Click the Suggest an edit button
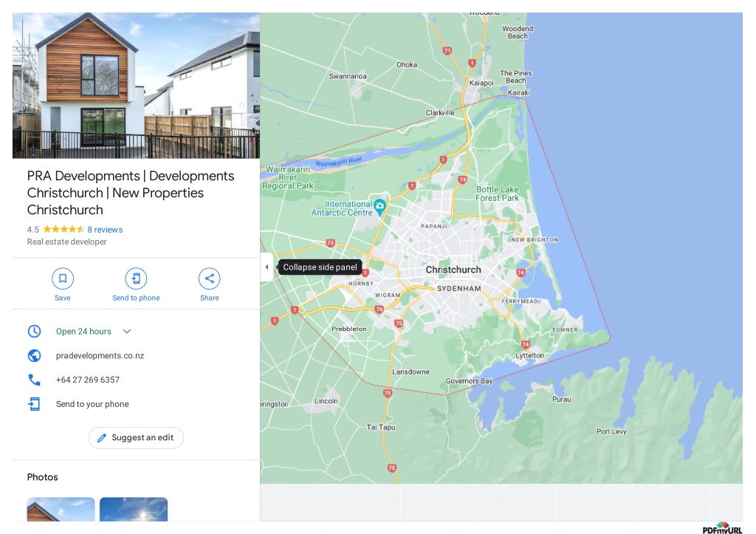This screenshot has width=756, height=534. [136, 437]
